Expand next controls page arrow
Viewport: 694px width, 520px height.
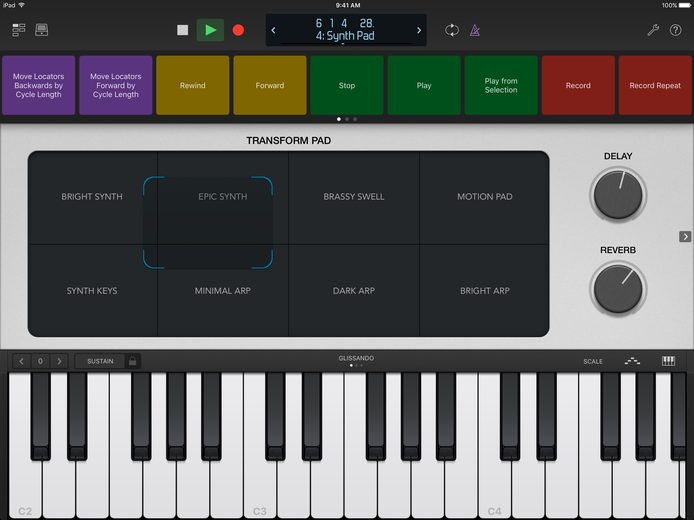[685, 237]
